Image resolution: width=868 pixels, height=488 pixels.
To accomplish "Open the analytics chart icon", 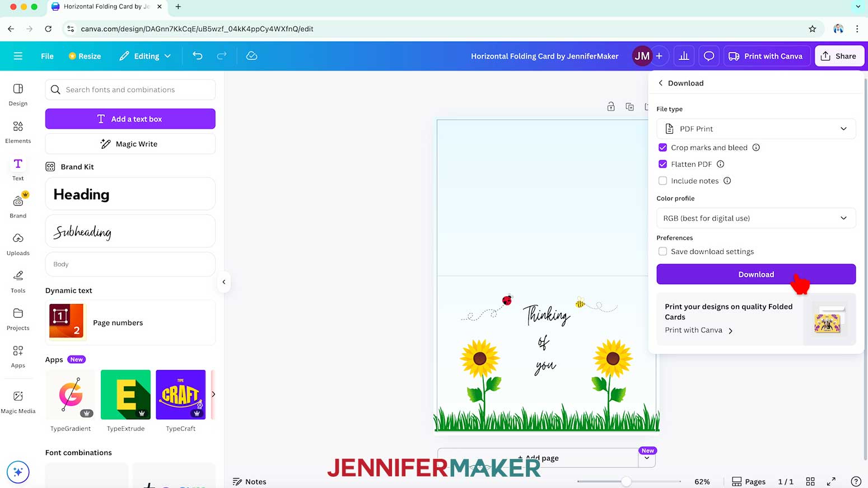I will pyautogui.click(x=684, y=56).
